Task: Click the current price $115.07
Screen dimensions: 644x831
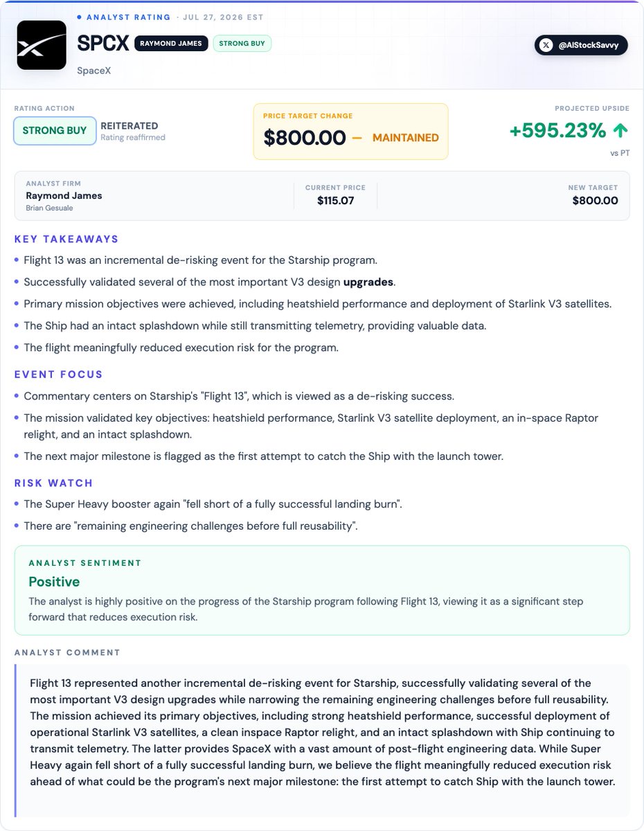Action: [336, 201]
